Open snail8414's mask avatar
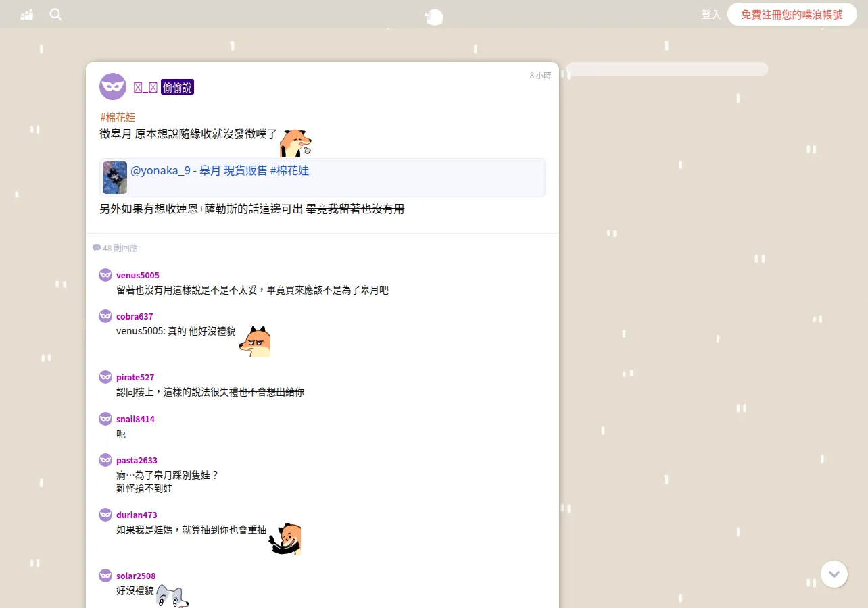This screenshot has height=608, width=868. coord(105,419)
